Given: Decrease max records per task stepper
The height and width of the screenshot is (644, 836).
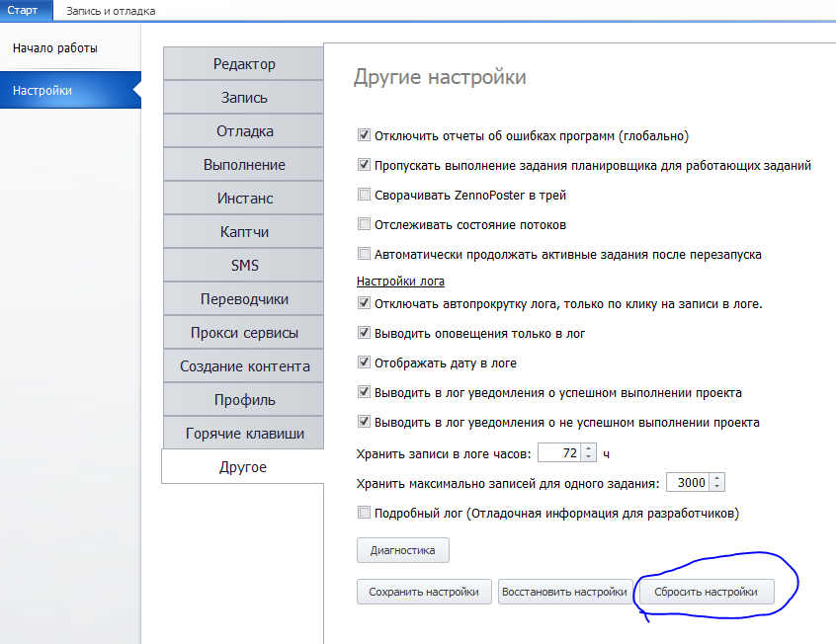Looking at the screenshot, I should tap(717, 486).
